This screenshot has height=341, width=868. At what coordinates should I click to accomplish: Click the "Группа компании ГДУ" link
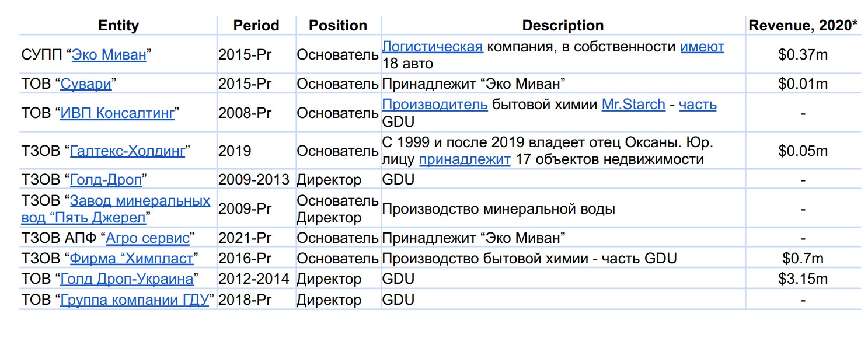click(x=134, y=300)
